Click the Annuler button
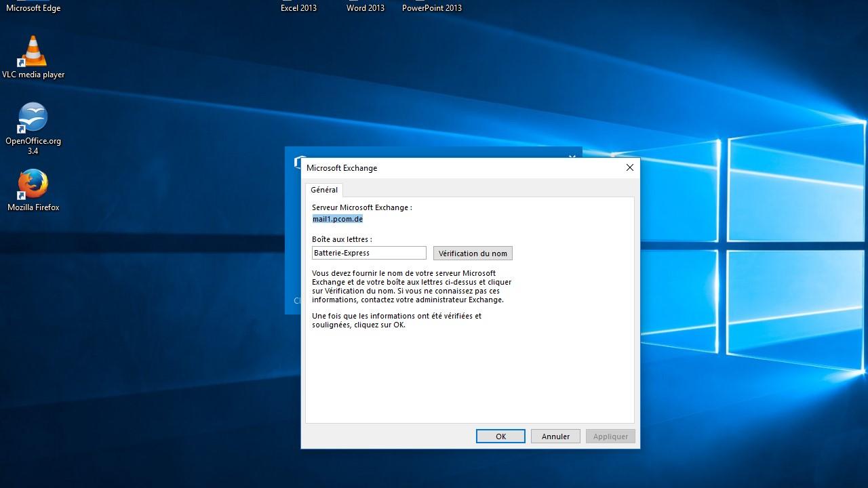This screenshot has height=488, width=868. 555,436
